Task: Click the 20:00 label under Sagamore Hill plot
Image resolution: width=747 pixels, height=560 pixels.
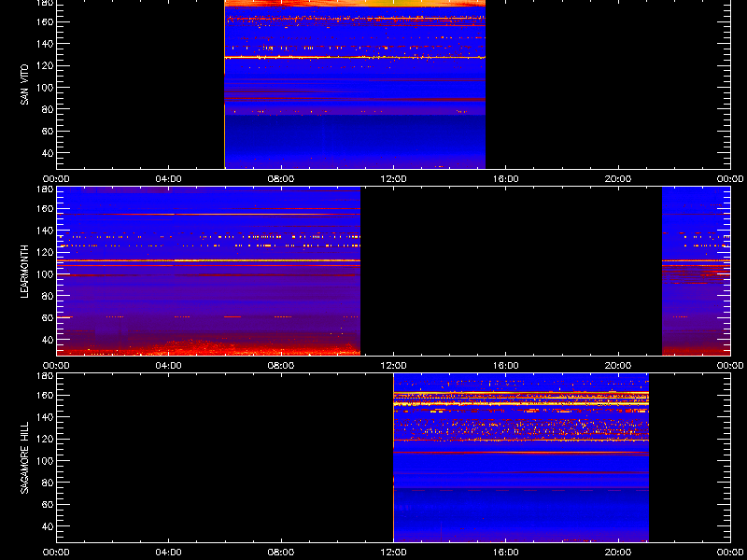Action: pos(618,553)
